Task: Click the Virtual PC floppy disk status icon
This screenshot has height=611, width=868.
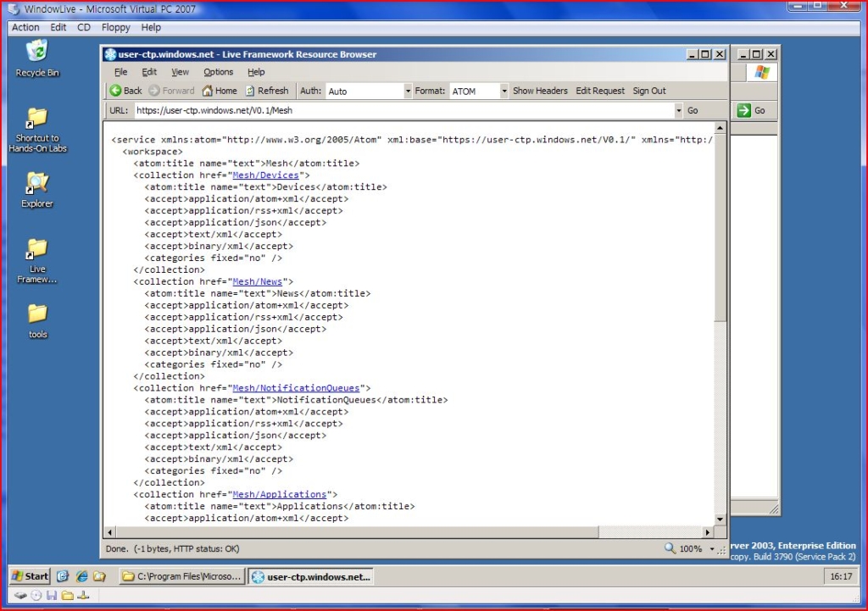Action: pyautogui.click(x=52, y=596)
